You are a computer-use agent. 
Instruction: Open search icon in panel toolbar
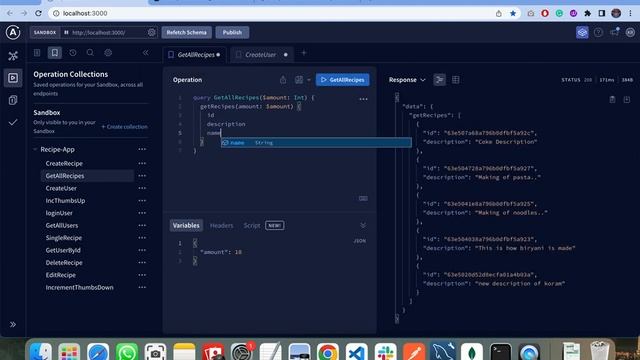90,53
